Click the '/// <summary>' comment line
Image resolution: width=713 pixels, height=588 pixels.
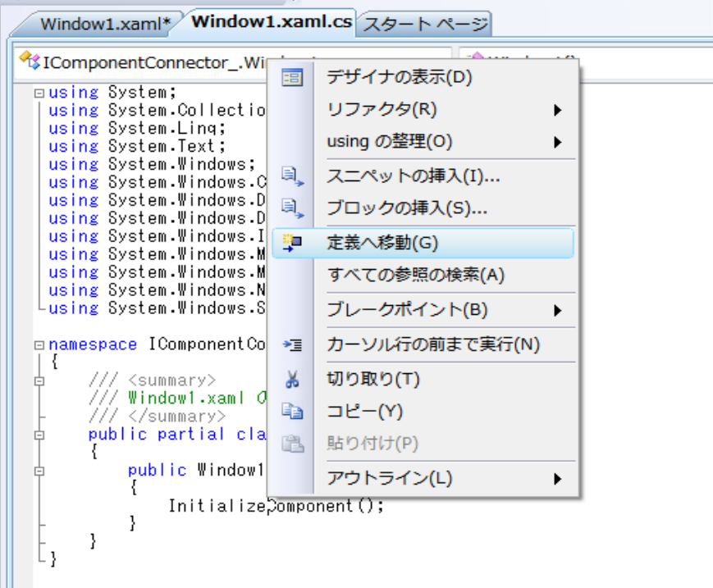click(x=153, y=380)
